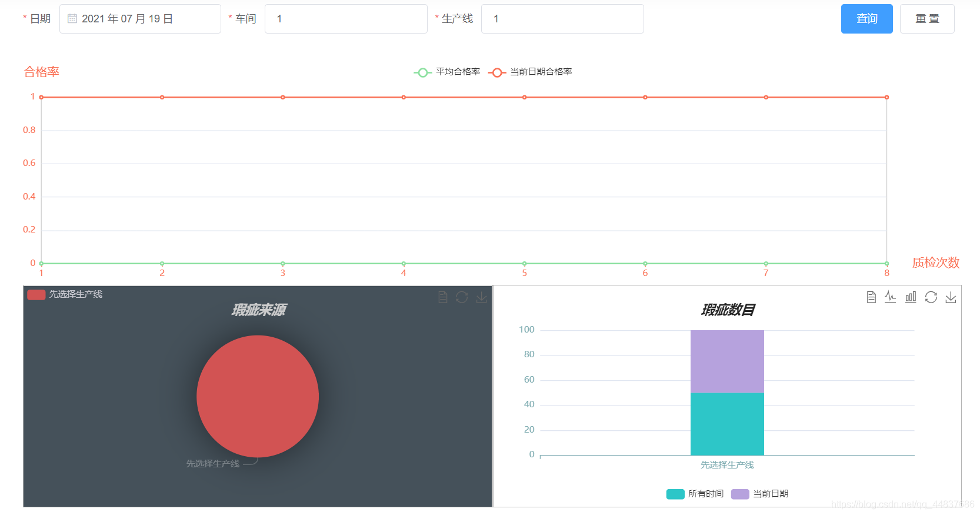Screen dimensions: 980x515
Task: Open data view in 瑕疵来源 chart toolbox
Action: (443, 297)
